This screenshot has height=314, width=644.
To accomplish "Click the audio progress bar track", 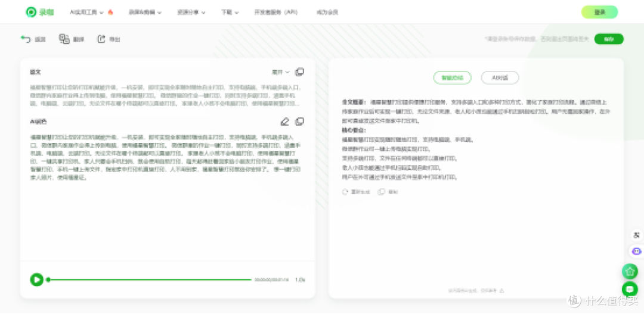I will [150, 280].
